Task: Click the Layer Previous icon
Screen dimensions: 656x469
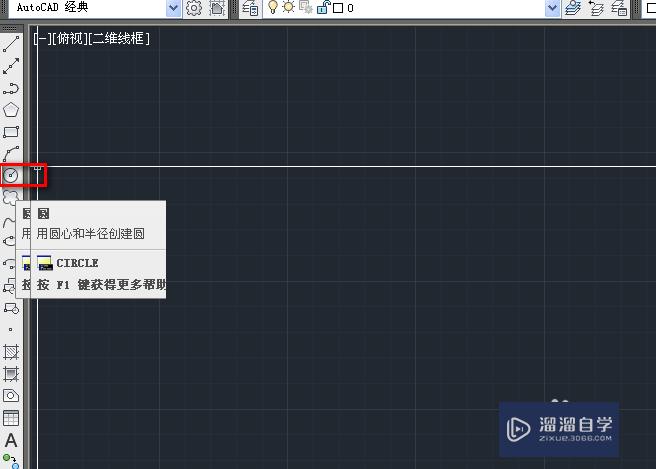Action: (x=596, y=8)
